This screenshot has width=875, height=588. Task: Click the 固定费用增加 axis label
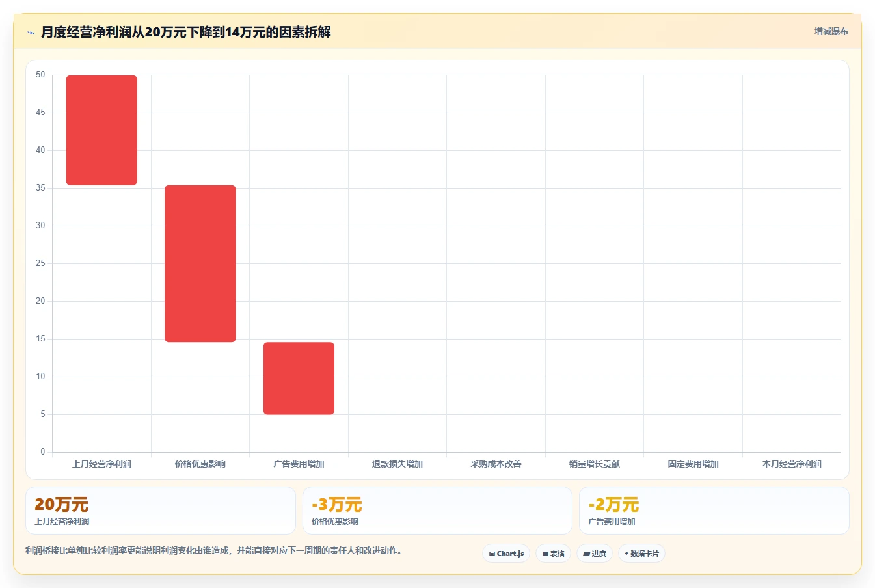pos(693,464)
